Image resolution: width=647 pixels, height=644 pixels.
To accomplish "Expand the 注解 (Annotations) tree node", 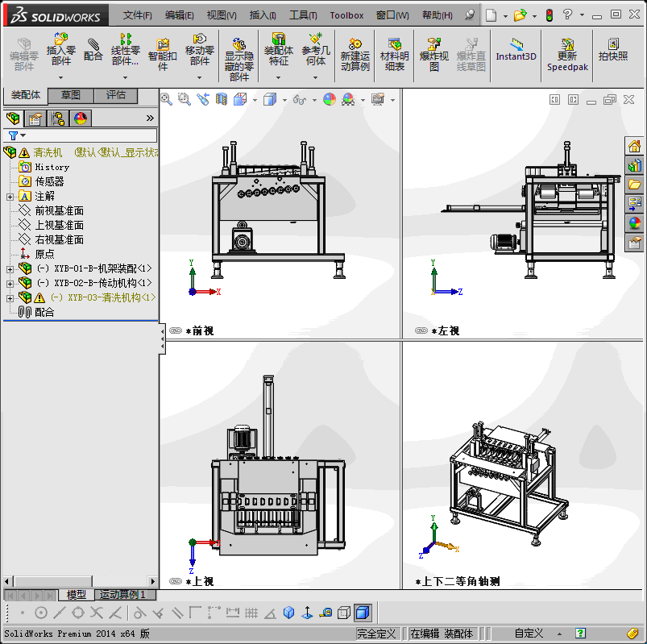I will pyautogui.click(x=10, y=197).
